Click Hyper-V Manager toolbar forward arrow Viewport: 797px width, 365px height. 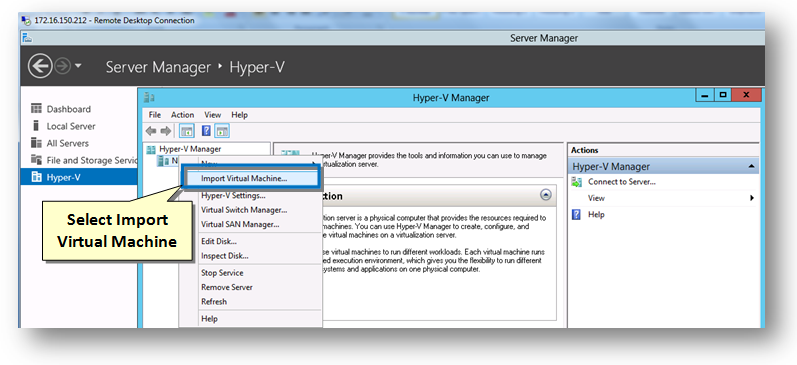tap(166, 131)
